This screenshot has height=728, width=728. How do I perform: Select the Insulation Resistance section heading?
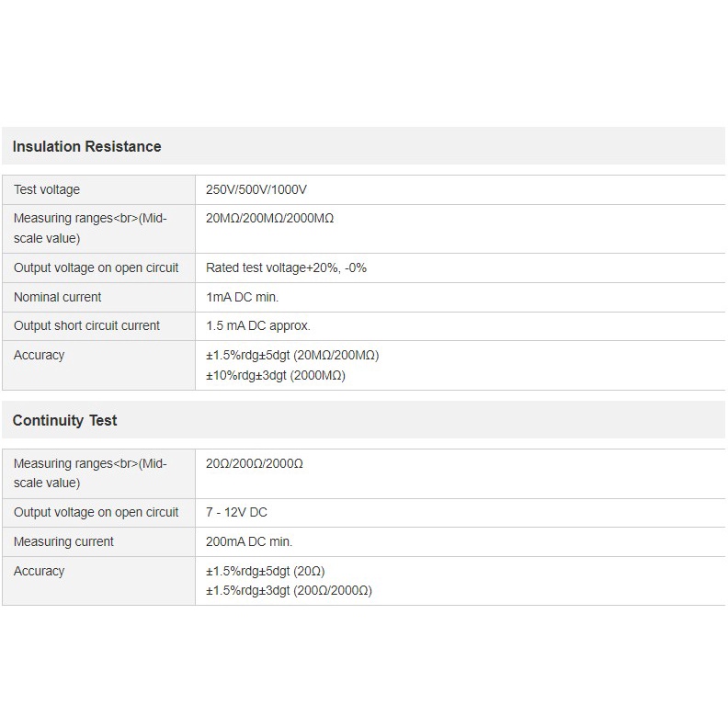coord(86,147)
